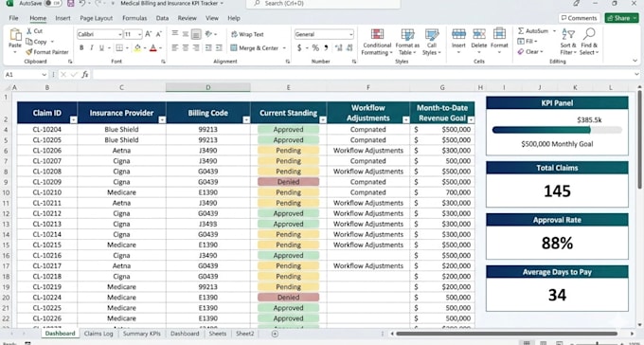644x345 pixels.
Task: Click the AutoSum button
Action: [x=533, y=31]
